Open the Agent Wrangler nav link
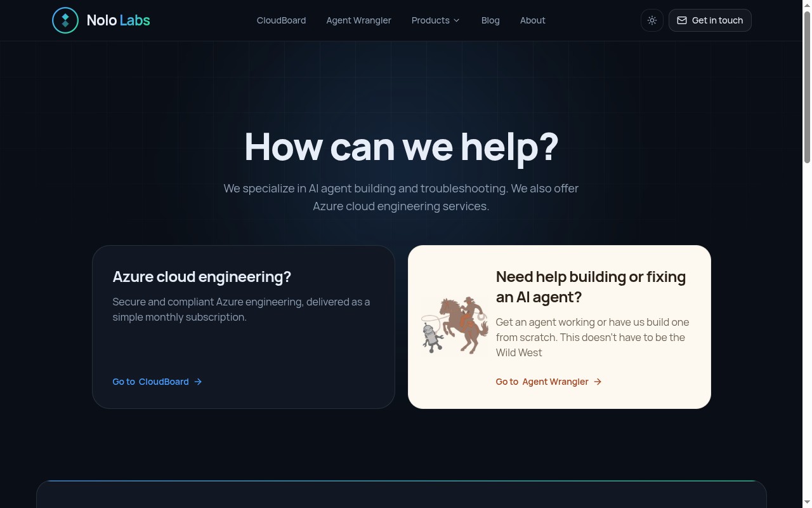This screenshot has height=508, width=812. click(x=358, y=20)
